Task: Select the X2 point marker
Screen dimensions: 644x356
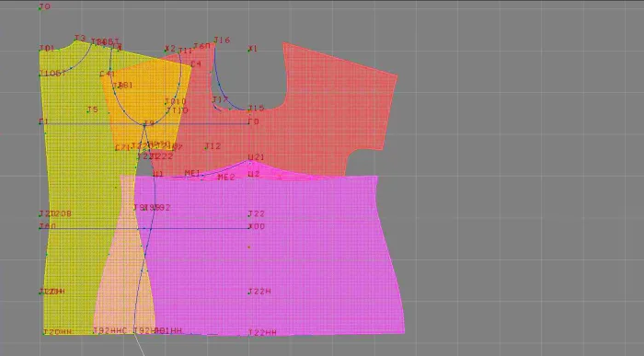Action: tap(166, 52)
